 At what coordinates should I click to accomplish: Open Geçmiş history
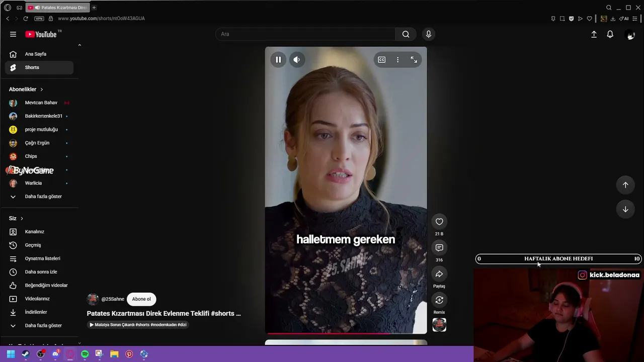tap(39, 245)
